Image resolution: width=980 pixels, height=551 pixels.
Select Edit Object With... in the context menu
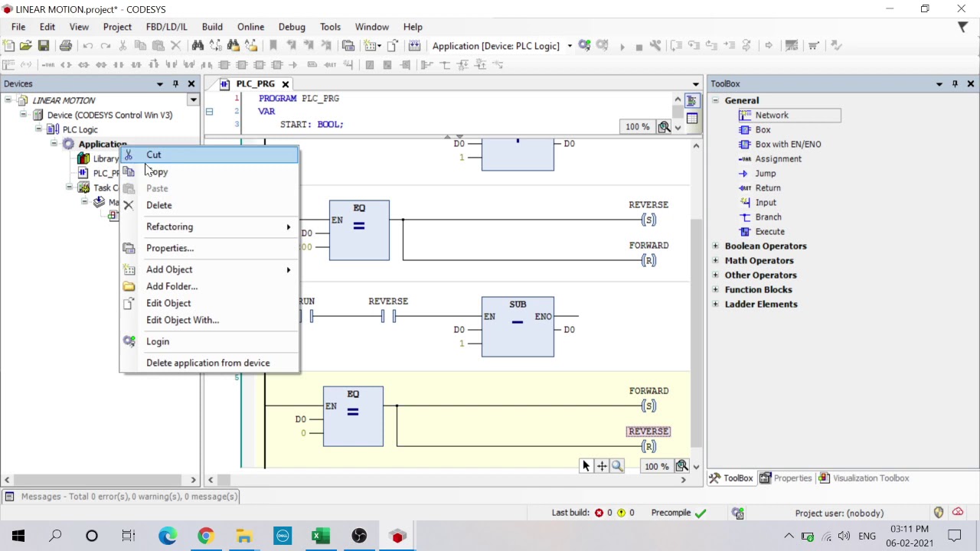[x=209, y=320]
